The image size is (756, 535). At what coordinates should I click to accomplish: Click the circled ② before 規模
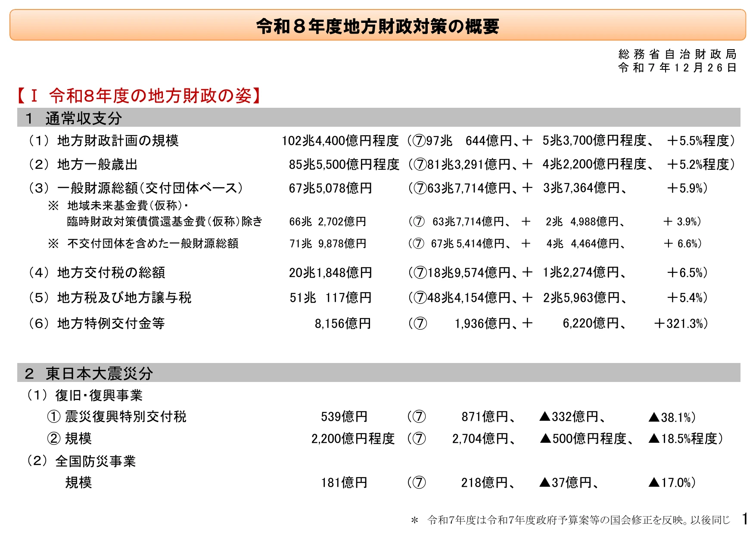coord(53,439)
